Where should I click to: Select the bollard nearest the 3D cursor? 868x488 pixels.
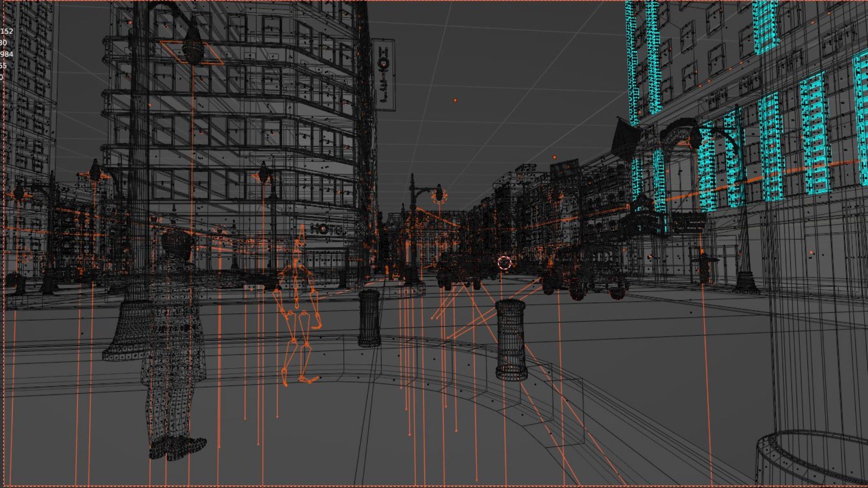click(x=511, y=339)
